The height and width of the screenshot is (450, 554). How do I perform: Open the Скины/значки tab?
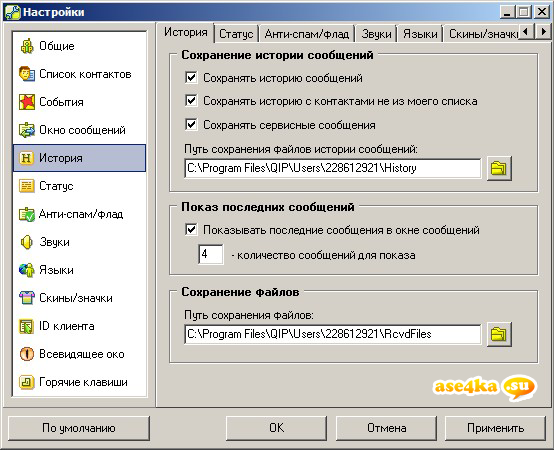(x=482, y=34)
